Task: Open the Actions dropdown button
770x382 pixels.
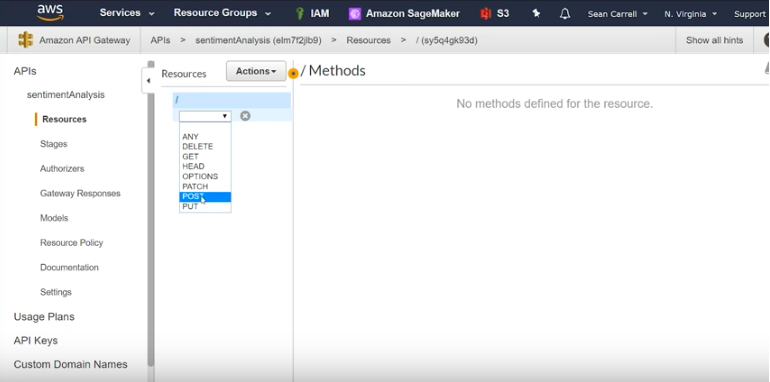Action: click(256, 71)
